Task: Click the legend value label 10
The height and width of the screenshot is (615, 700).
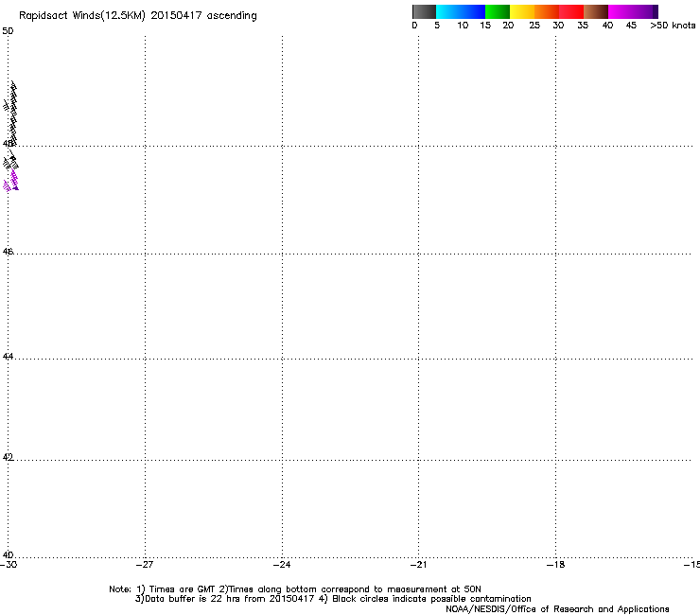Action: coord(463,26)
